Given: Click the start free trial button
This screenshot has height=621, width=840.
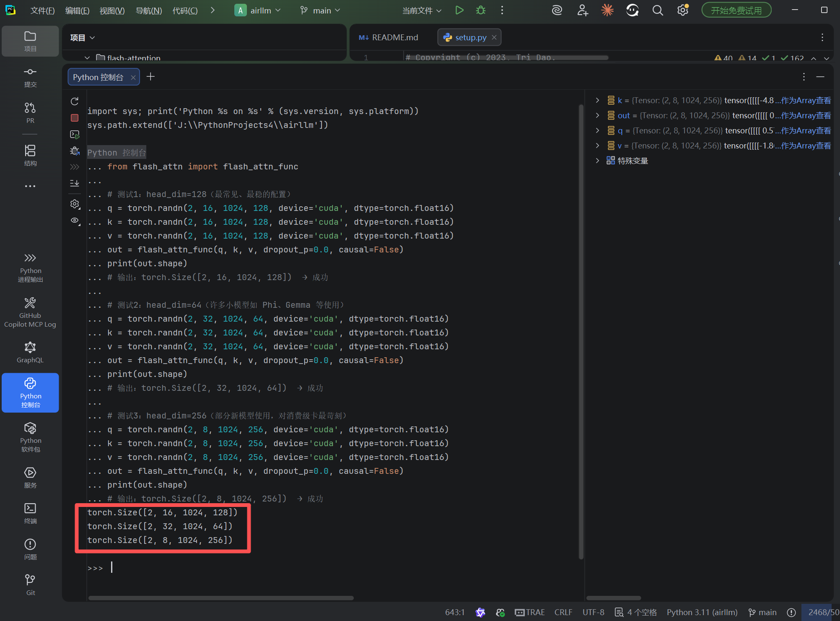Looking at the screenshot, I should [736, 10].
